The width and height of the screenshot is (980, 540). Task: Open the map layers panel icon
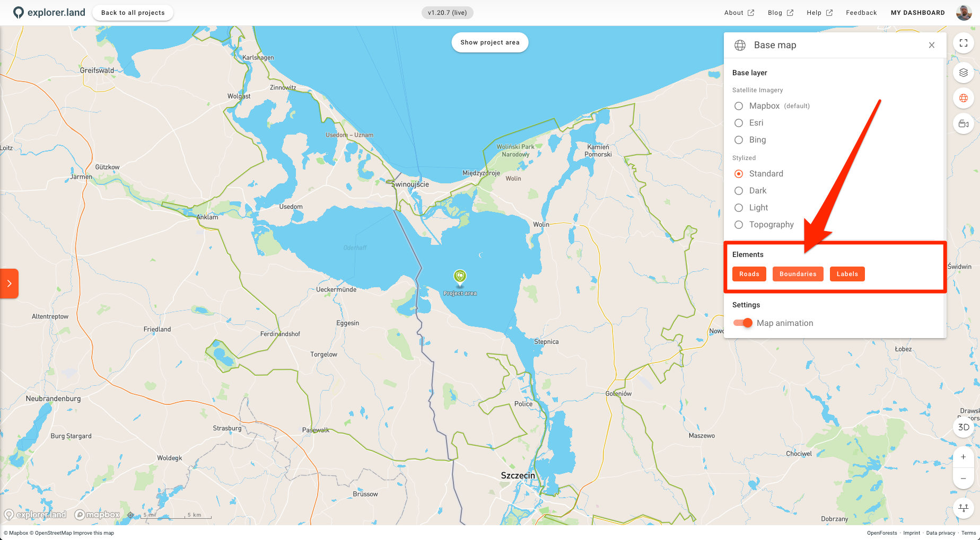[963, 73]
